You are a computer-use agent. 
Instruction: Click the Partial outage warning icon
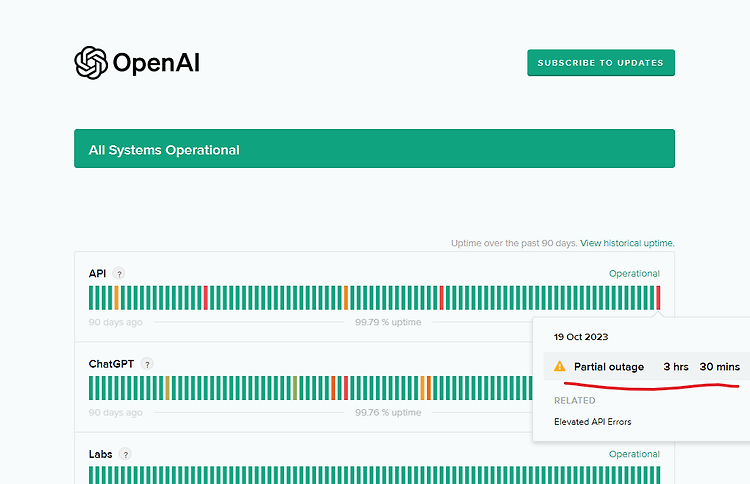pyautogui.click(x=559, y=366)
